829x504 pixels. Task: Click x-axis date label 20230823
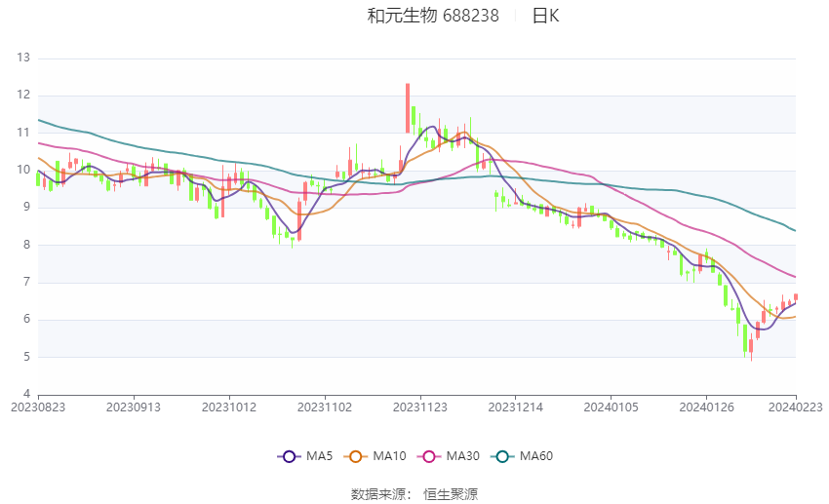click(x=38, y=407)
